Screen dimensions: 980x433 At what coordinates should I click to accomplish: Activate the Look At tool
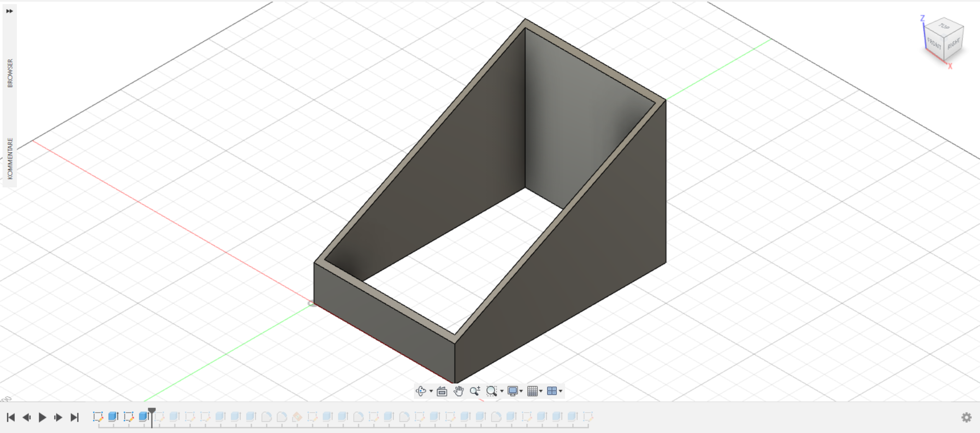(x=442, y=391)
